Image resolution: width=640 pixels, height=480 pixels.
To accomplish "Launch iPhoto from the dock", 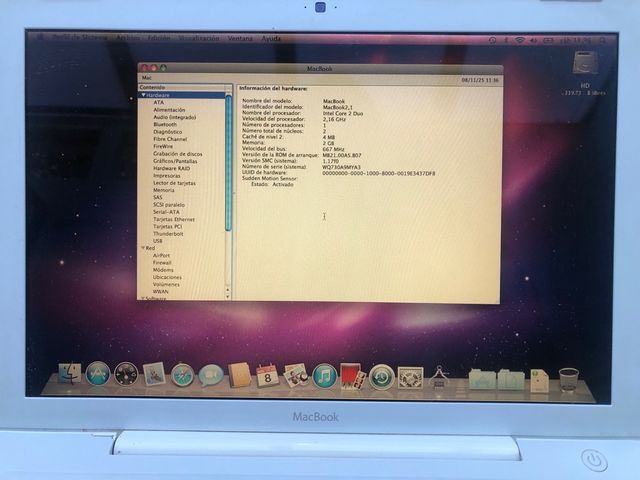I will (296, 376).
